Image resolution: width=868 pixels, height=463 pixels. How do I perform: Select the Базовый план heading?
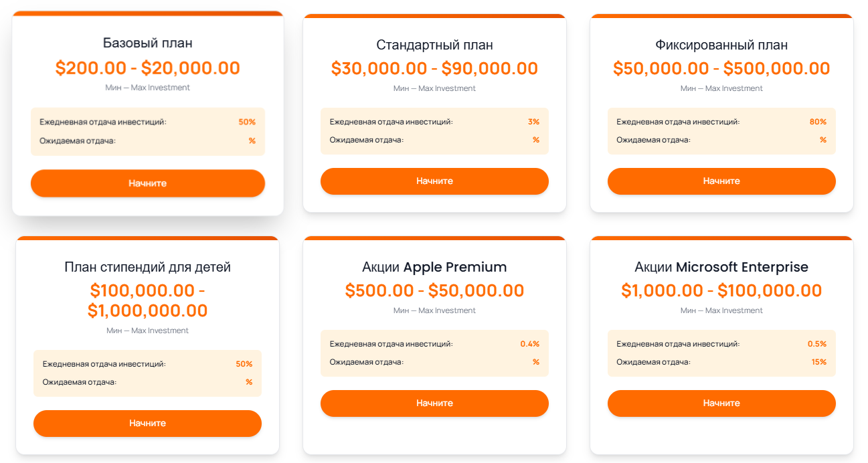click(x=147, y=44)
